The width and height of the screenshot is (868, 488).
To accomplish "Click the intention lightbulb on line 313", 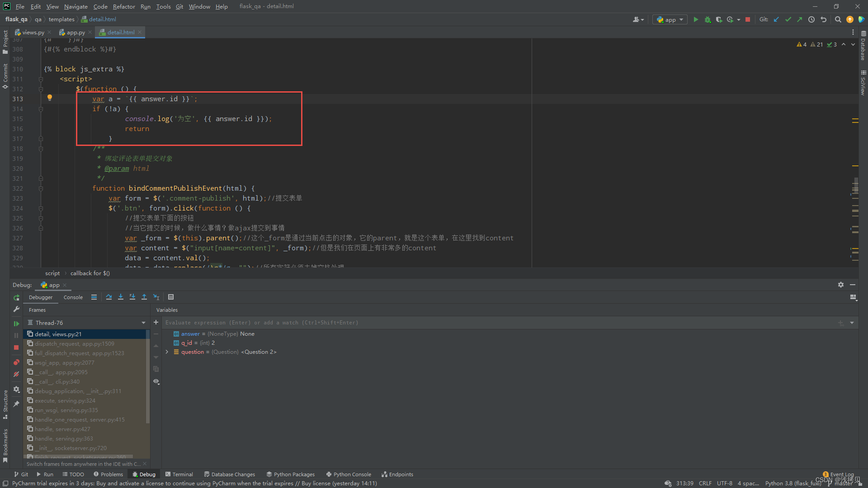I will 50,98.
